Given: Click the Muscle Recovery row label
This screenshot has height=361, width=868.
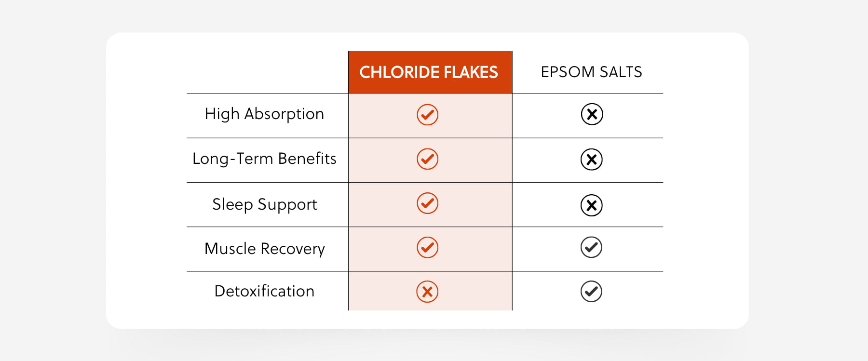Looking at the screenshot, I should click(x=264, y=249).
